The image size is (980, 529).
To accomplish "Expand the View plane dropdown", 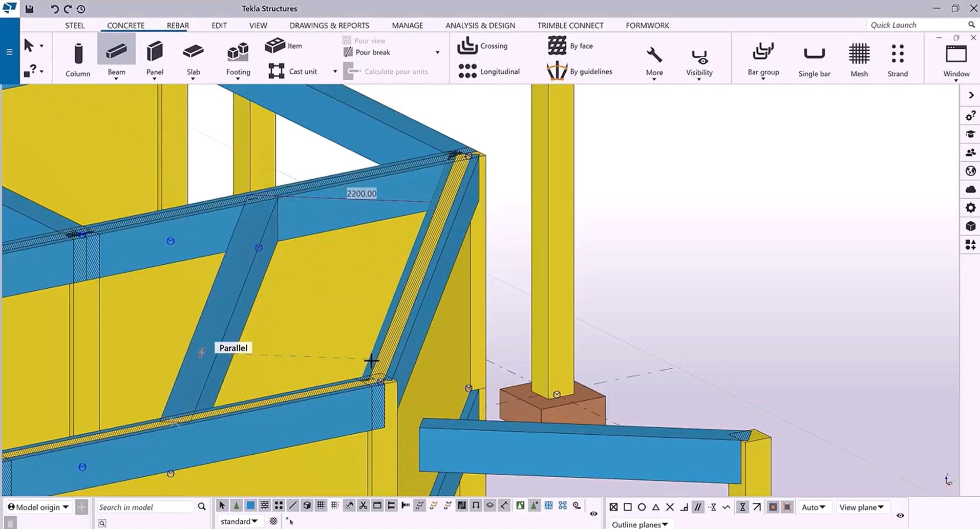I will (x=862, y=507).
